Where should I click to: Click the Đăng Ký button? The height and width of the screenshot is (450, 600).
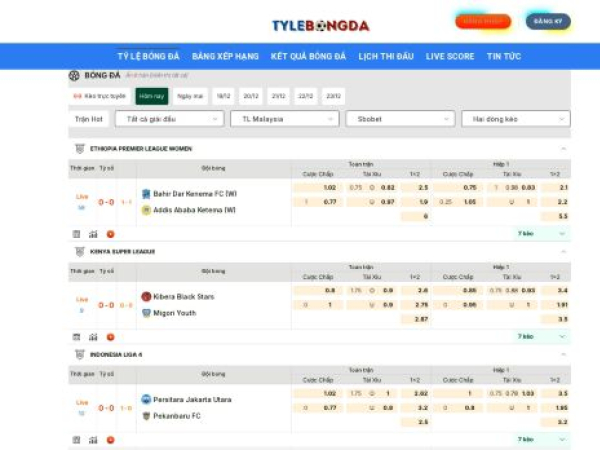pyautogui.click(x=548, y=21)
